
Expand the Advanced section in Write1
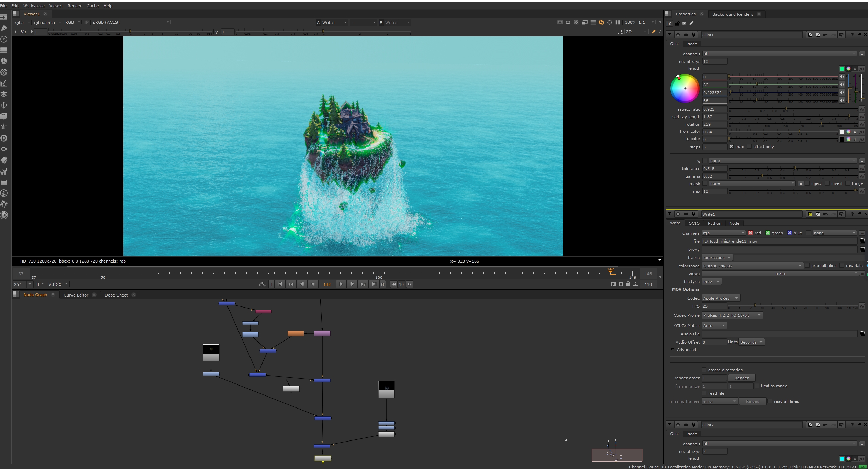(672, 349)
